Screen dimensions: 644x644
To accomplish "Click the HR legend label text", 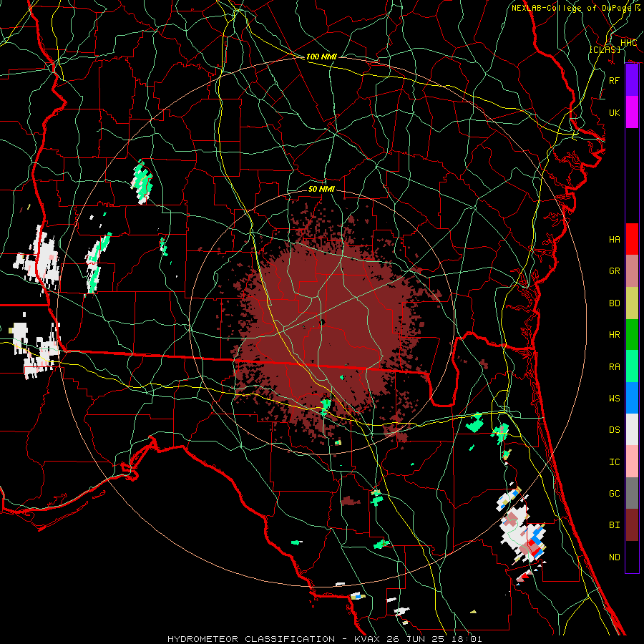I will click(x=615, y=334).
